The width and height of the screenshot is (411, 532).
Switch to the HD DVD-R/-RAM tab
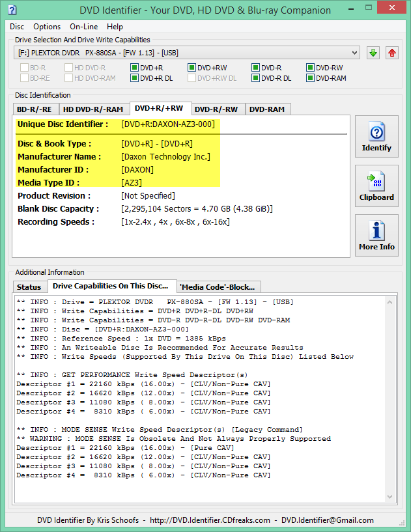(x=93, y=109)
